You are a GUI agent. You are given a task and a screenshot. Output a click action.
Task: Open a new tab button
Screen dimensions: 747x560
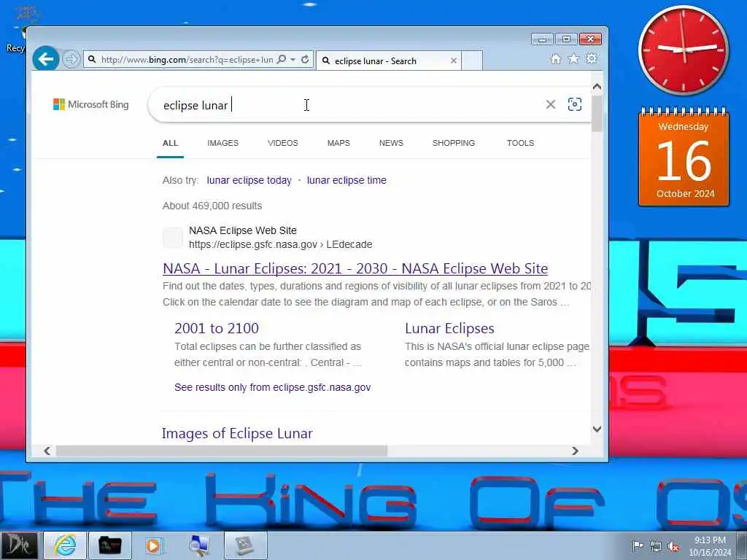[x=472, y=61]
